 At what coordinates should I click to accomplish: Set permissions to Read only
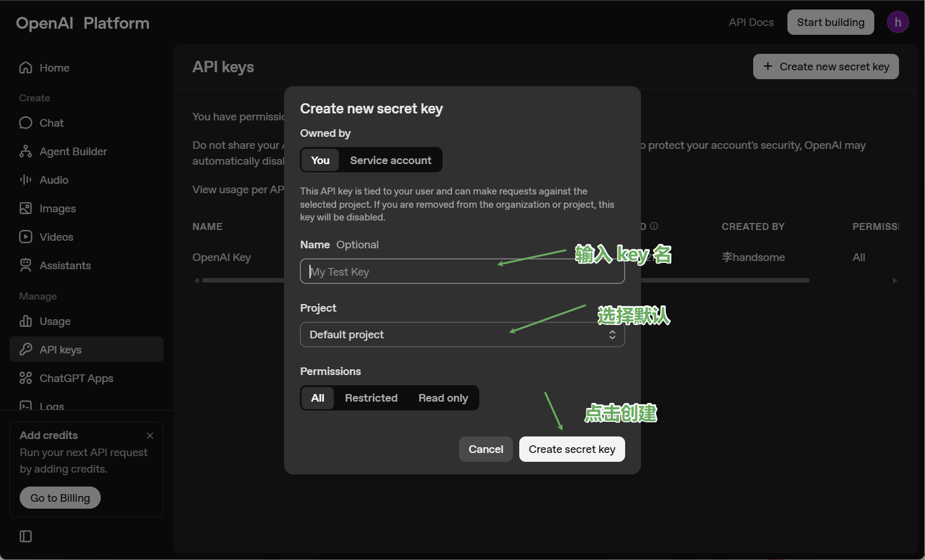coord(443,398)
